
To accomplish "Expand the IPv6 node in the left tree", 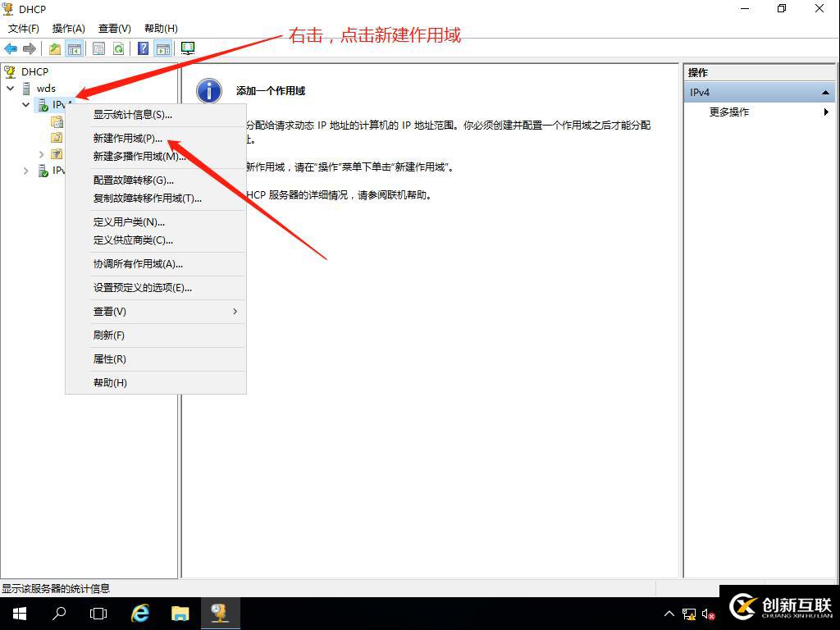I will [x=25, y=171].
